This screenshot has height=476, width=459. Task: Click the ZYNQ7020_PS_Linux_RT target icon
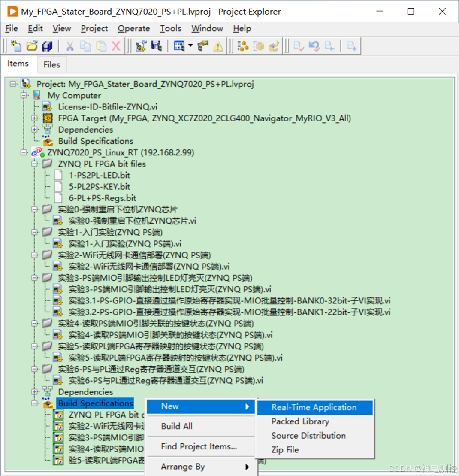(38, 152)
